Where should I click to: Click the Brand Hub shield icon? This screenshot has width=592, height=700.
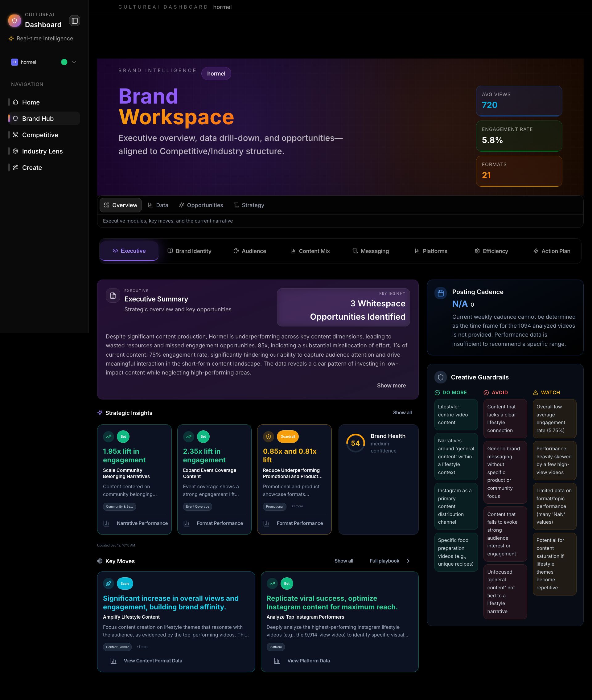click(15, 118)
